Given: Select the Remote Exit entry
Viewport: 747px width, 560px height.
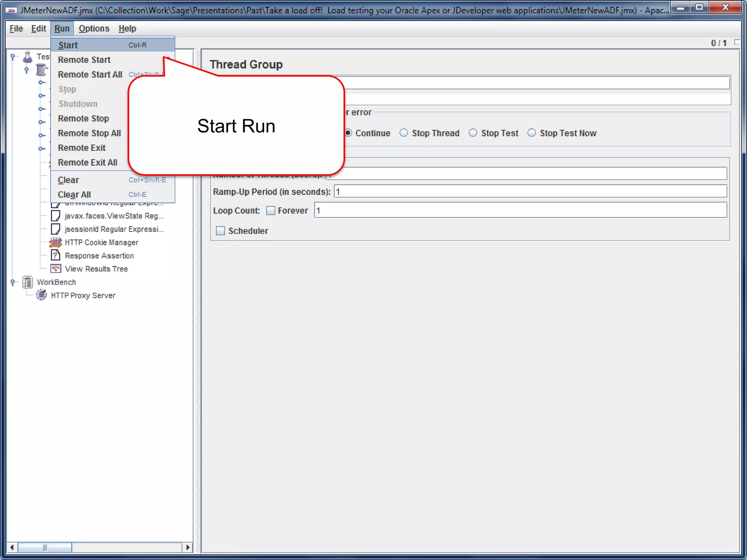Looking at the screenshot, I should click(x=90, y=148).
